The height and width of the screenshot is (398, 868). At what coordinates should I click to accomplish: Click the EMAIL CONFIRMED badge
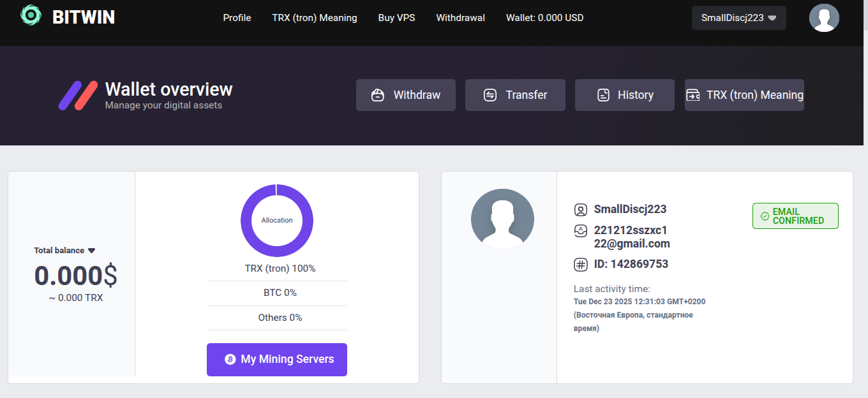point(795,216)
